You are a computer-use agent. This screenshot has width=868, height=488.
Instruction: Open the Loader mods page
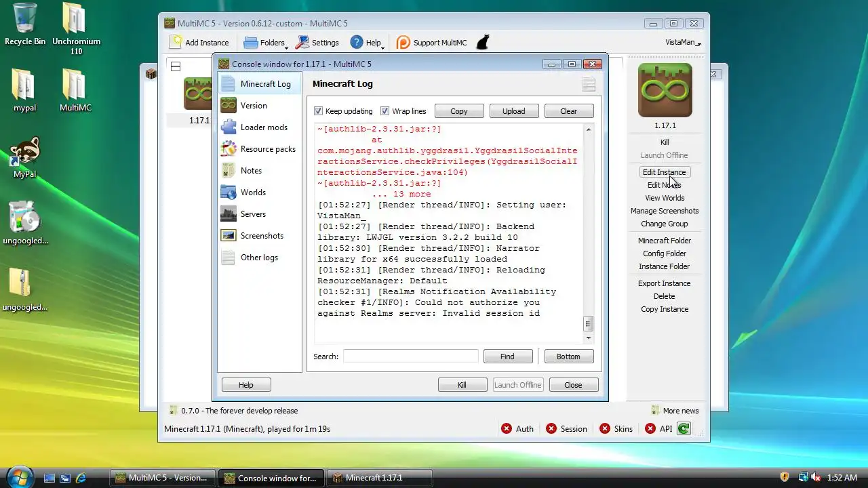pyautogui.click(x=260, y=127)
